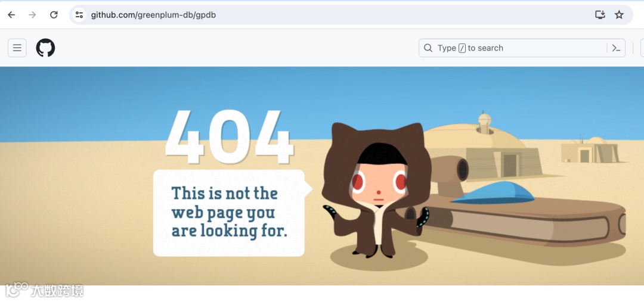The image size is (644, 302).
Task: Click the partially visible header button at far right
Action: 642,48
